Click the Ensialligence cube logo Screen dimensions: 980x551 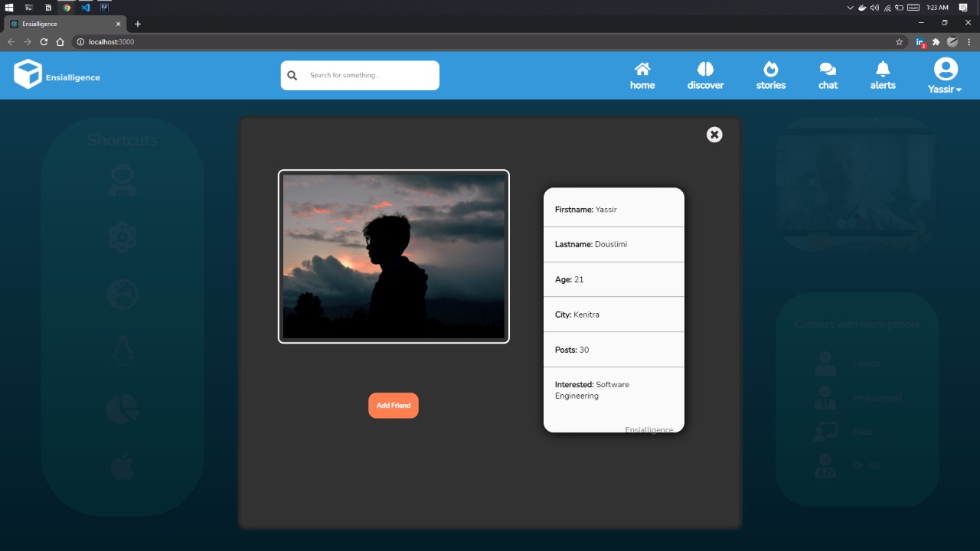coord(28,75)
